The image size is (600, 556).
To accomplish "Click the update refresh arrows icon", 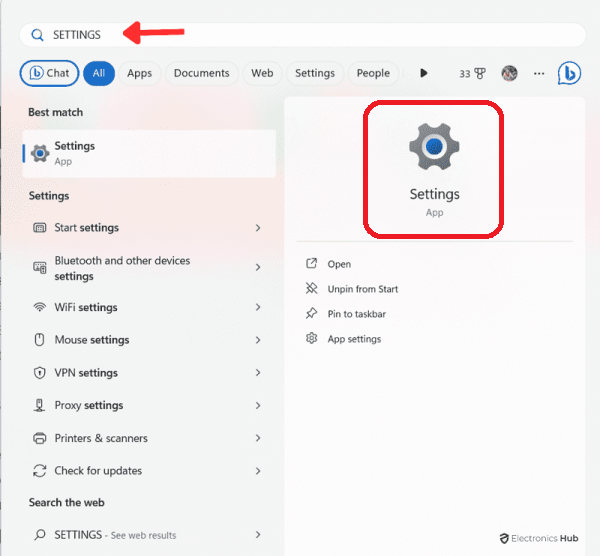I will [x=40, y=471].
